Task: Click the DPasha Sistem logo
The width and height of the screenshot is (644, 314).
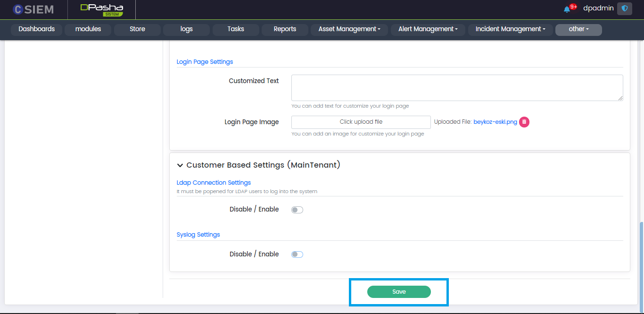Action: (x=101, y=9)
